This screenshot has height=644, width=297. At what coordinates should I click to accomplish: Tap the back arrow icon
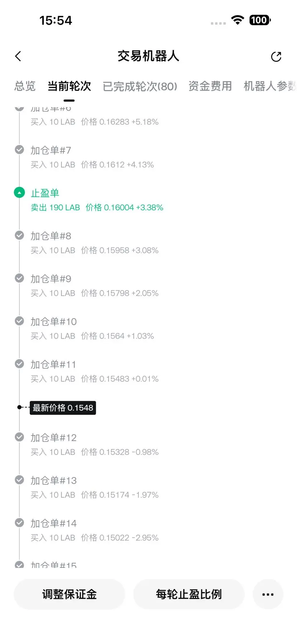(18, 56)
